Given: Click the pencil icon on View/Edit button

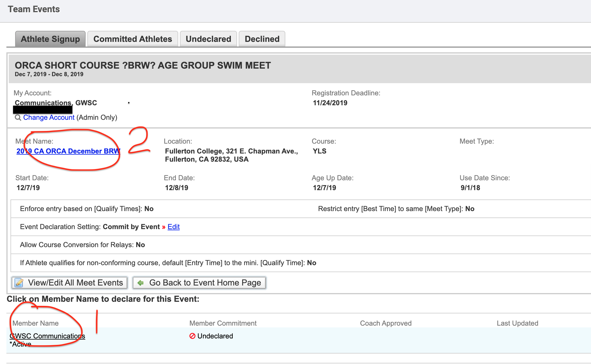Looking at the screenshot, I should 19,283.
